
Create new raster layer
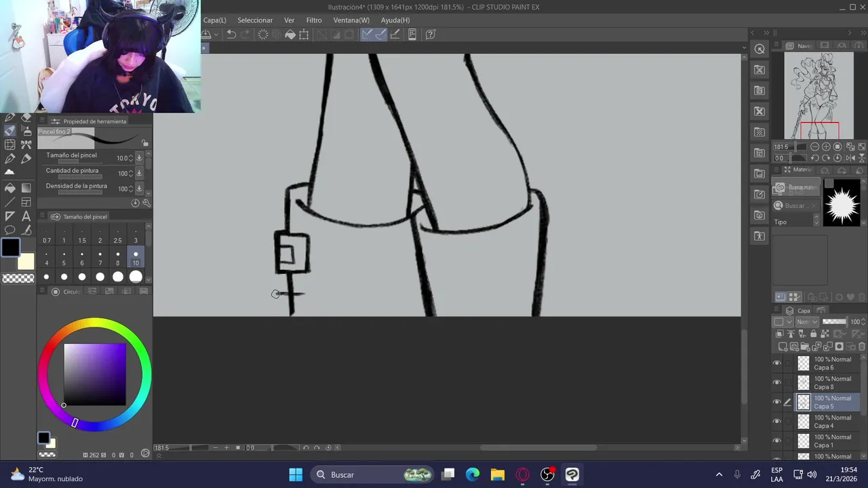[782, 346]
